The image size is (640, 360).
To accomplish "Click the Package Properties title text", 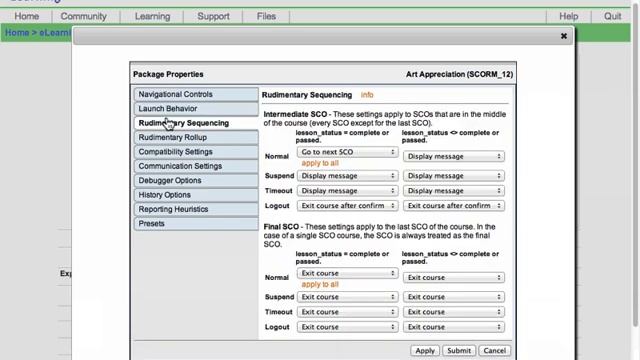I will [168, 74].
